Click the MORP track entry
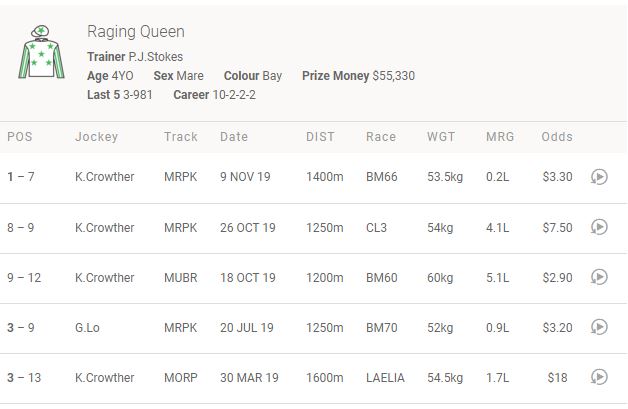 point(181,377)
